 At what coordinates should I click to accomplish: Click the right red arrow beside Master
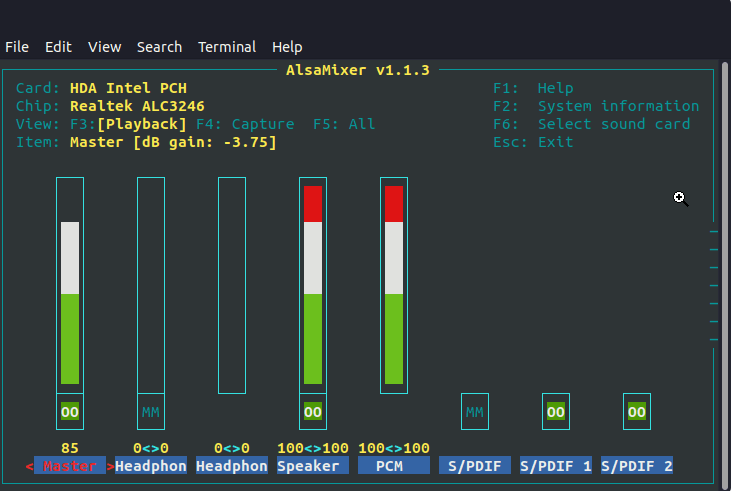click(110, 466)
